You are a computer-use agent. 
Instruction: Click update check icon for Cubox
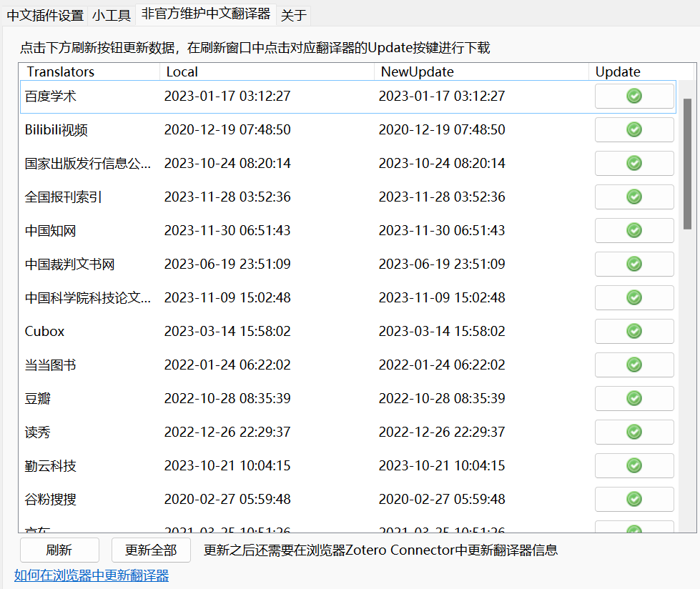pos(634,331)
